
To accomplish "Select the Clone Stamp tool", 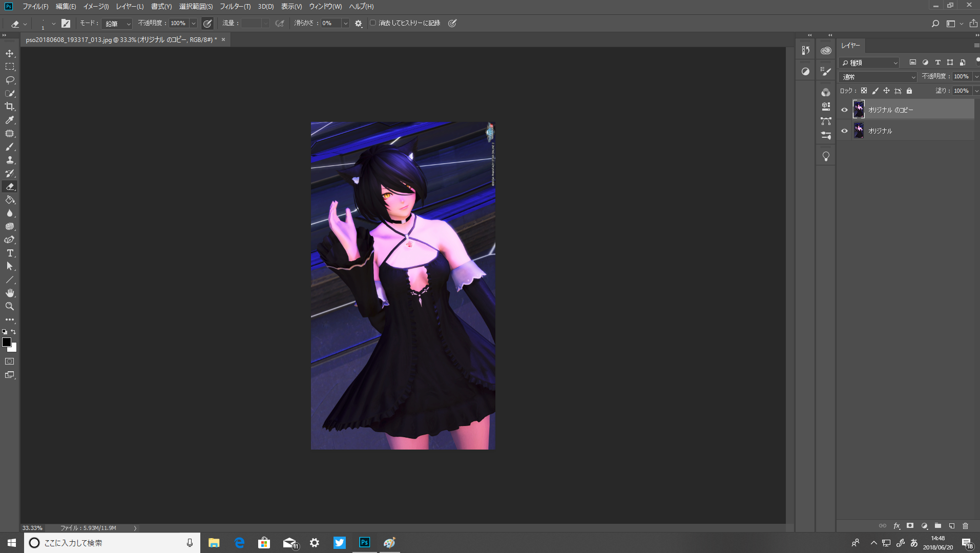I will click(10, 160).
